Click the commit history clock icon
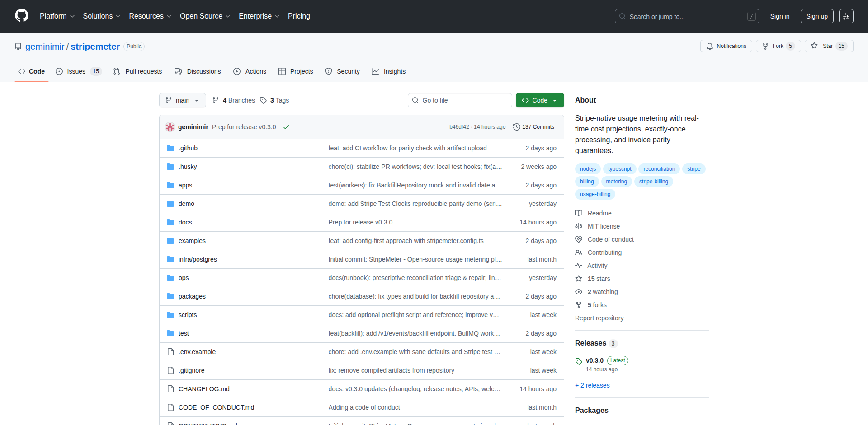868x425 pixels. click(x=517, y=127)
